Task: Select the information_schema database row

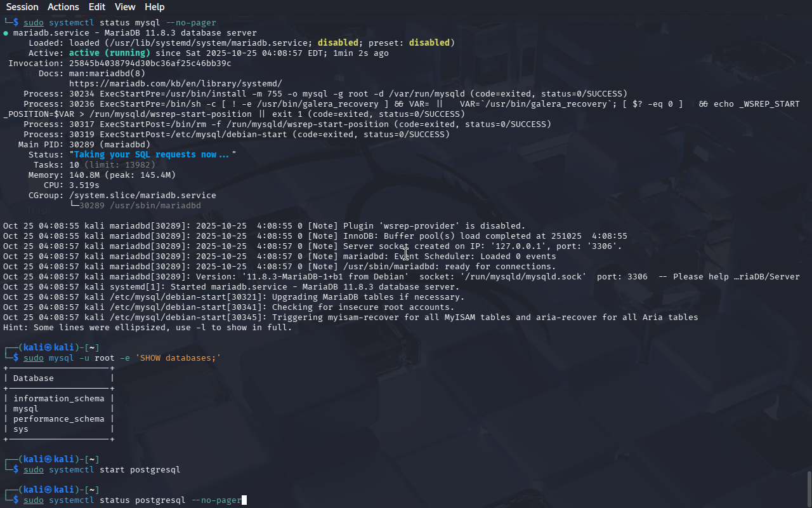Action: point(58,399)
